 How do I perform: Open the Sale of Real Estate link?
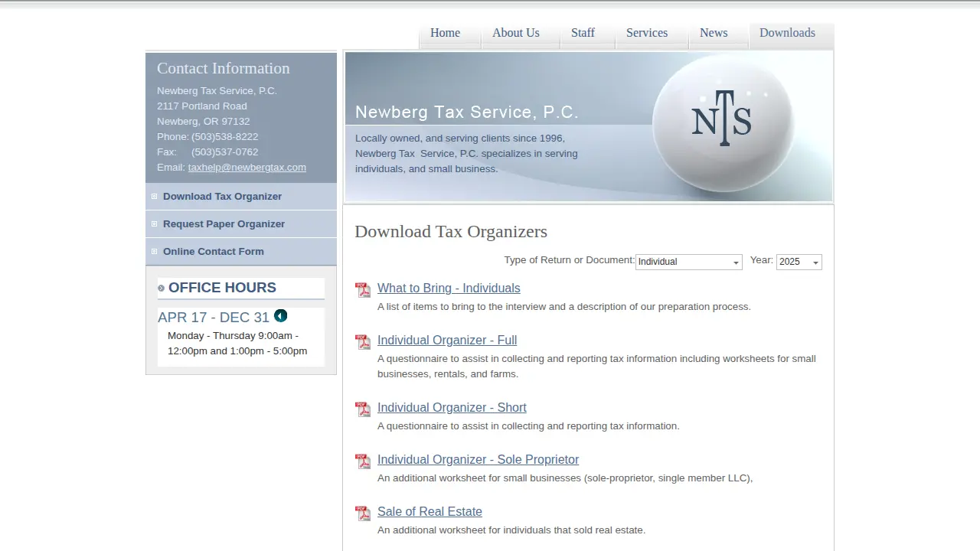click(430, 512)
